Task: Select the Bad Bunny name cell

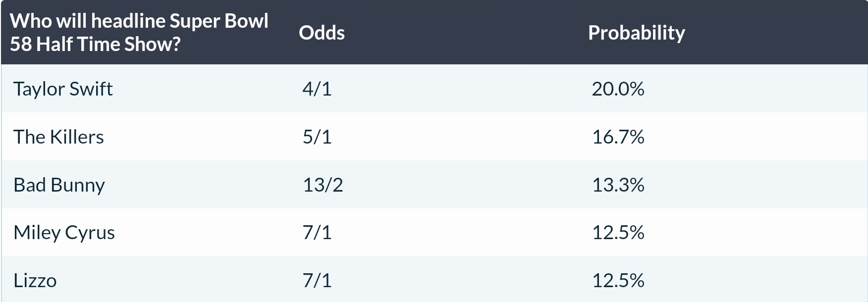Action: [x=59, y=185]
